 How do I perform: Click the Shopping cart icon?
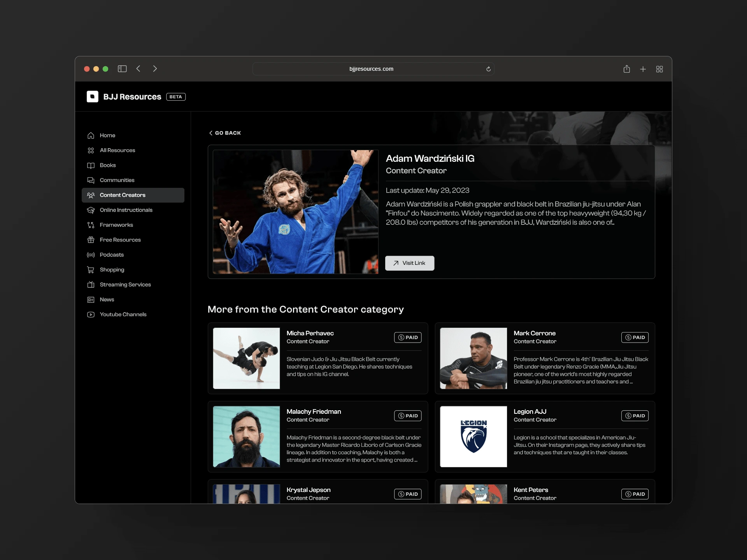coord(91,269)
